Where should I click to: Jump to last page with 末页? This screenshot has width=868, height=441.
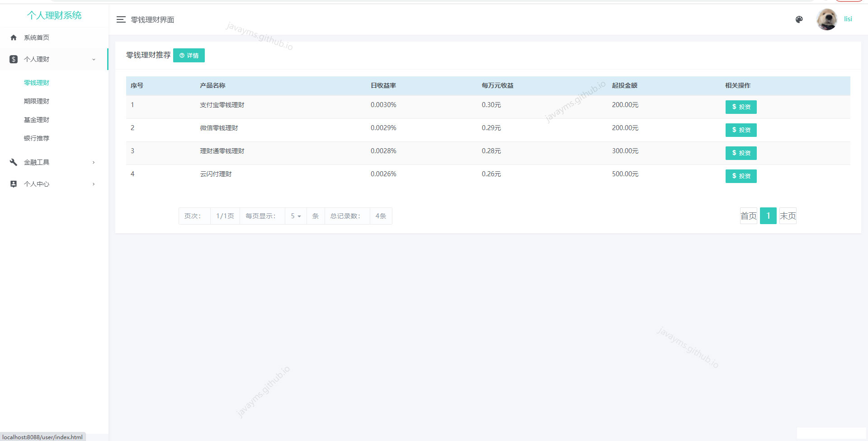(788, 216)
